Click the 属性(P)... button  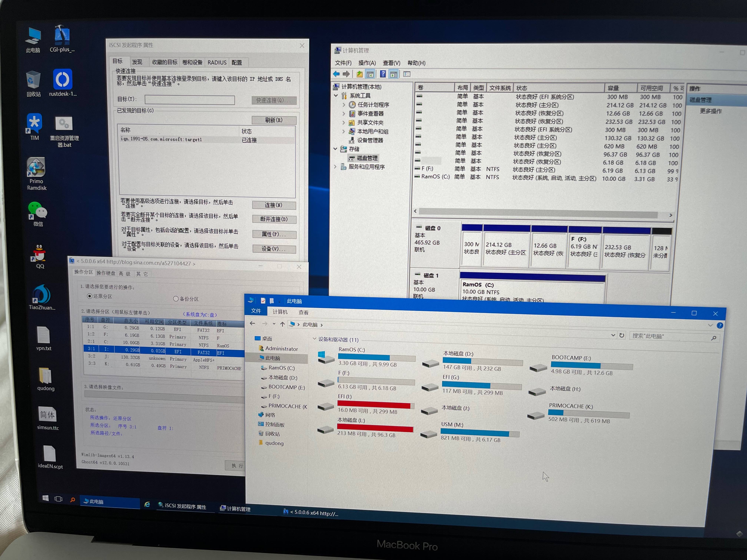coord(274,234)
